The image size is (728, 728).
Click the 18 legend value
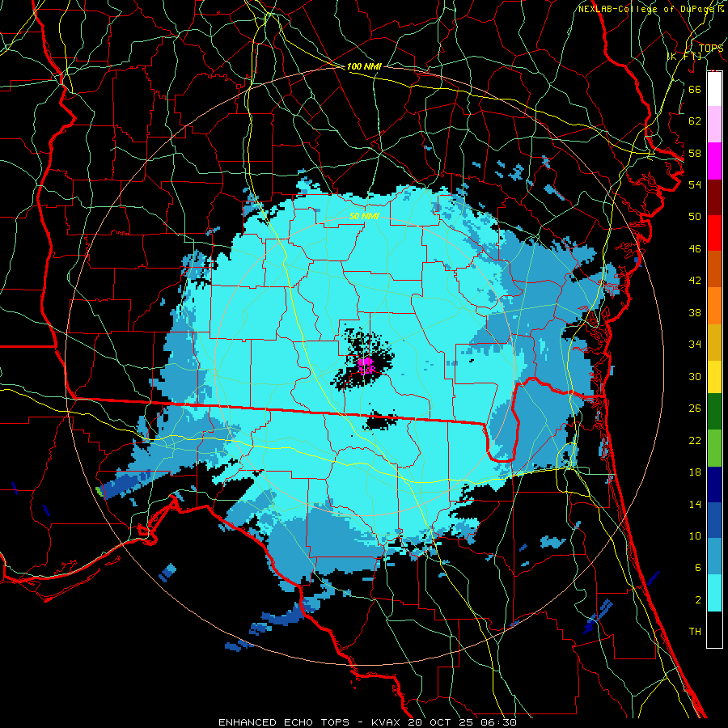click(695, 472)
